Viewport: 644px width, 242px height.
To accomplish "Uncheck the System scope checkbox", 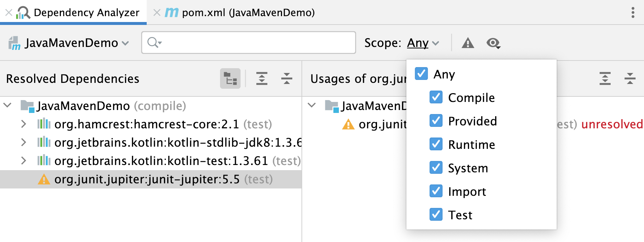I will click(x=436, y=168).
